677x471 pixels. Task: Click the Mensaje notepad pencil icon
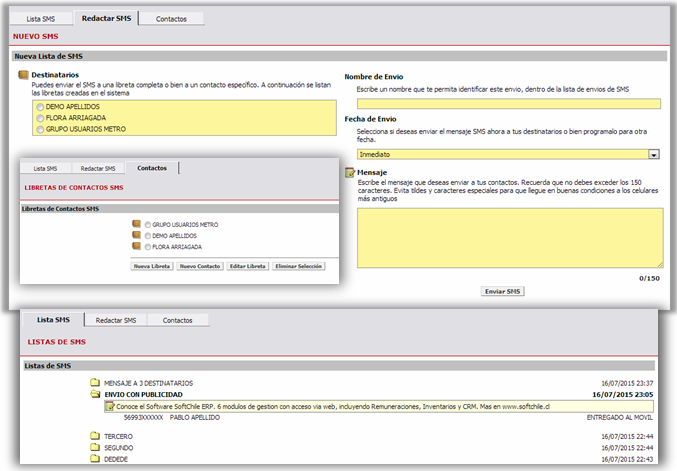click(x=349, y=172)
